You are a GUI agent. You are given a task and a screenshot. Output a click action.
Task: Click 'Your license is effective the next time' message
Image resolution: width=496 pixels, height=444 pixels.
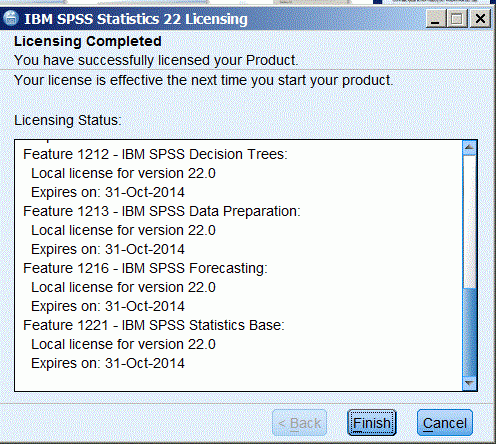point(204,81)
